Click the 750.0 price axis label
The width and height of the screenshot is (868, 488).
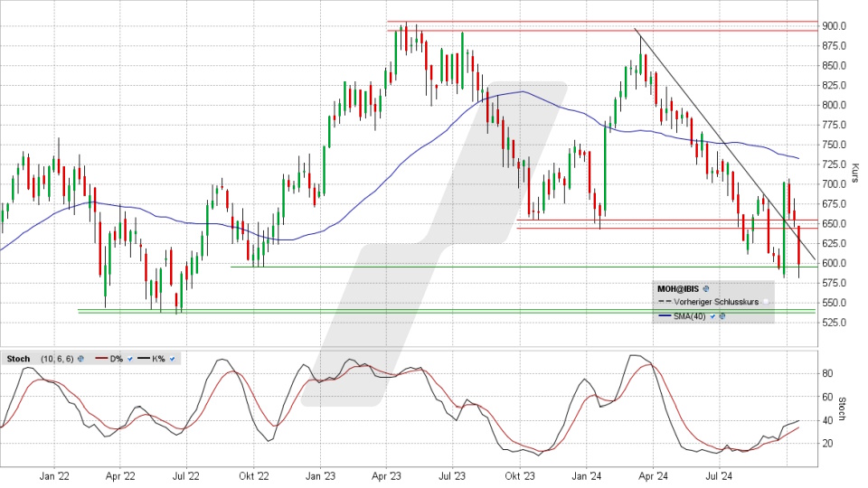[x=834, y=145]
